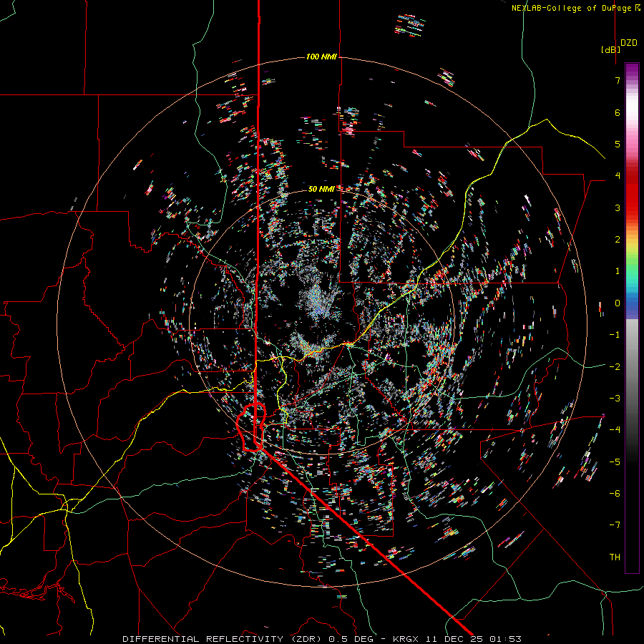Click the DZD product label
Viewport: 644px width, 644px height.
tap(629, 43)
